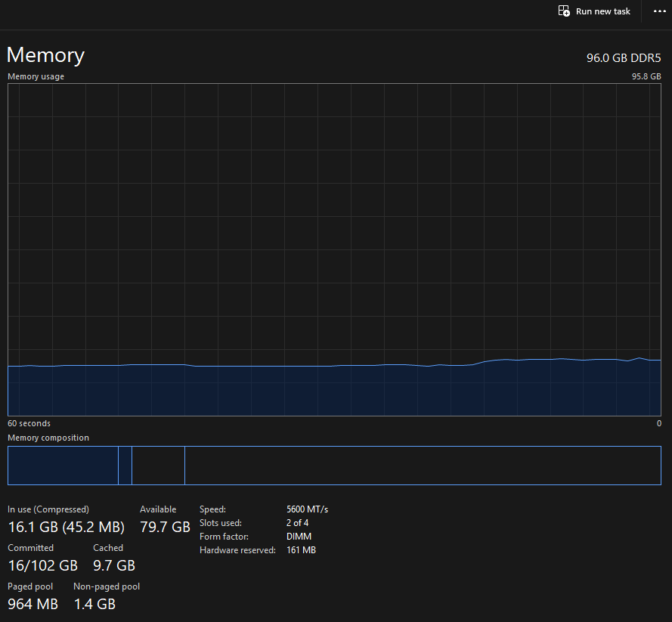Click the 5600 MT/s speed value
The width and height of the screenshot is (672, 622).
pyautogui.click(x=308, y=509)
